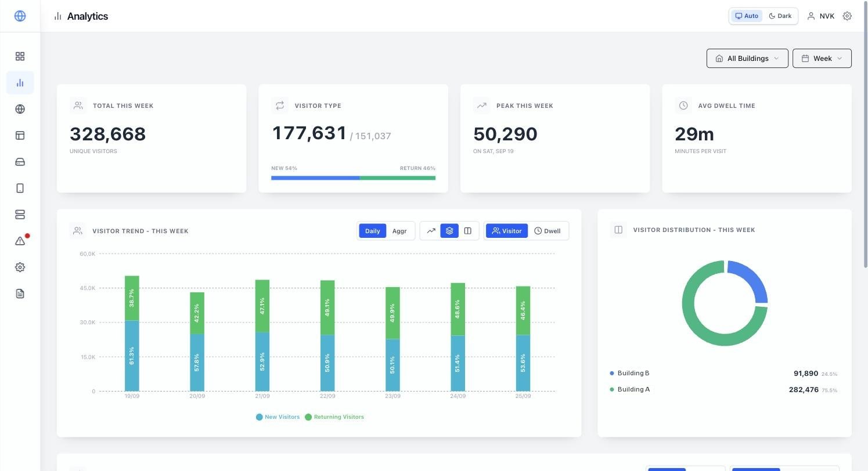Select the Daily trend view
The image size is (868, 471).
(x=372, y=231)
